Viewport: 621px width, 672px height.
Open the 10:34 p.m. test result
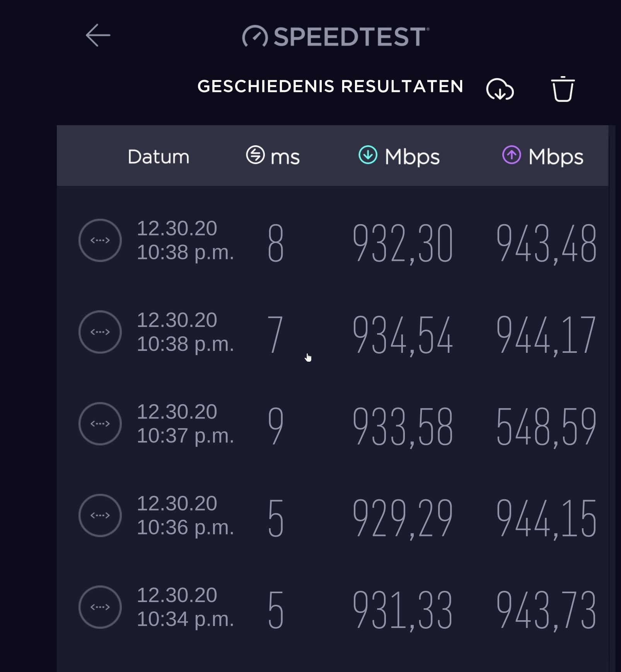tap(333, 607)
